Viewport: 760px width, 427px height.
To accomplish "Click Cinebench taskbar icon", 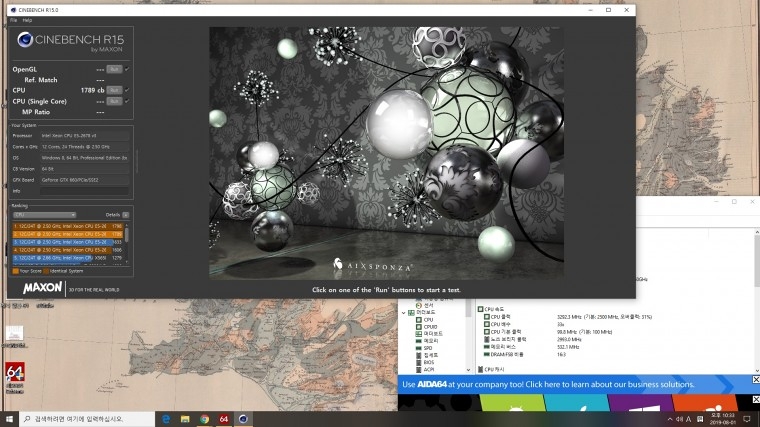I will click(243, 419).
